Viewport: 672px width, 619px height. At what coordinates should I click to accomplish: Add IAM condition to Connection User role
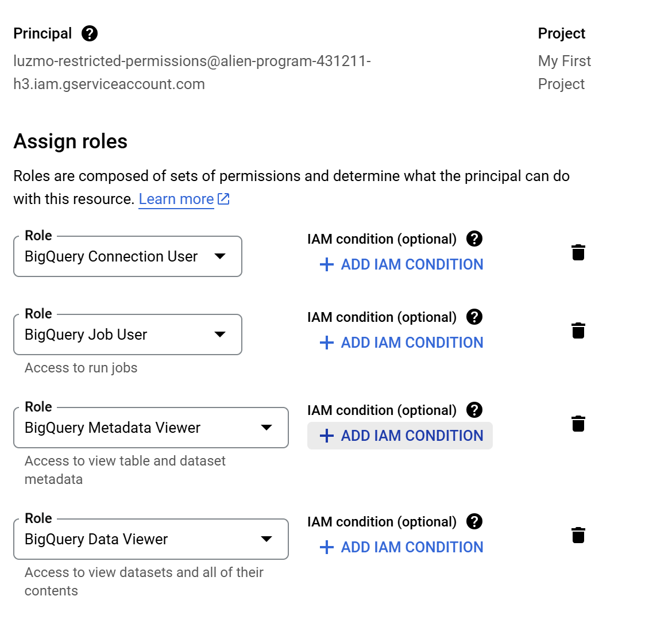click(400, 264)
